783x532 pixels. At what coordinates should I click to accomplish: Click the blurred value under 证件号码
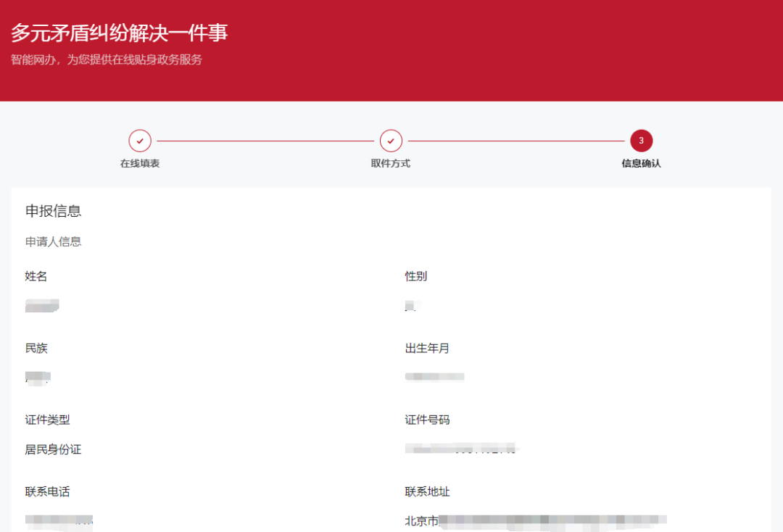click(x=462, y=449)
